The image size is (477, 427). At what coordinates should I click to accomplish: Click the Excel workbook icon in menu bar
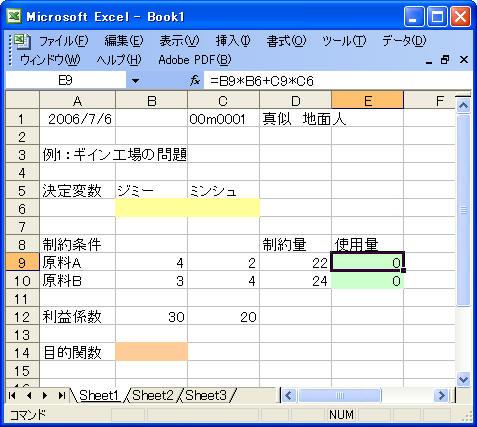tap(22, 41)
